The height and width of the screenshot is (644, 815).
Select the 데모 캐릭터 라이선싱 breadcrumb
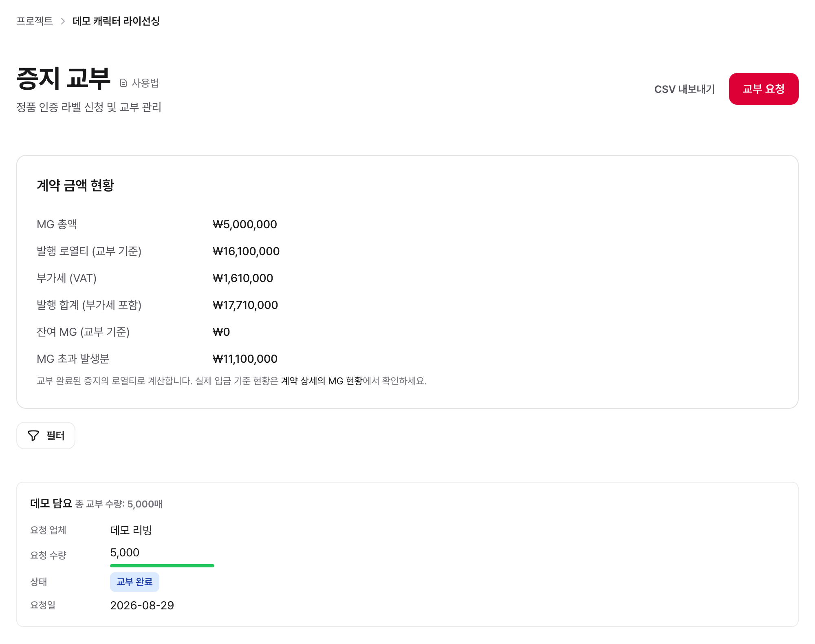[x=116, y=21]
